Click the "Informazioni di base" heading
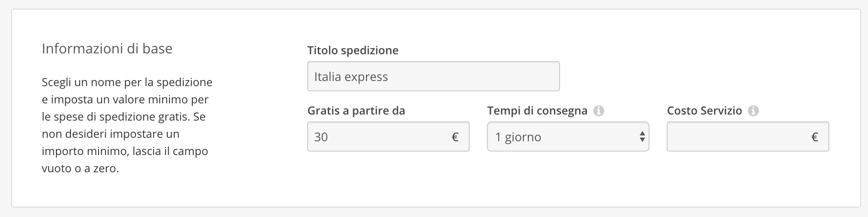This screenshot has height=217, width=868. (107, 49)
